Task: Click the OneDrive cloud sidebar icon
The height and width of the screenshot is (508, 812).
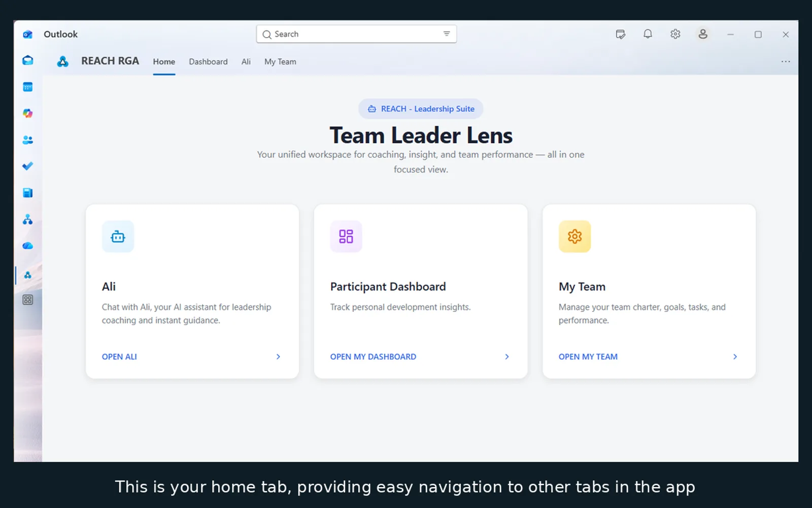Action: [x=28, y=246]
